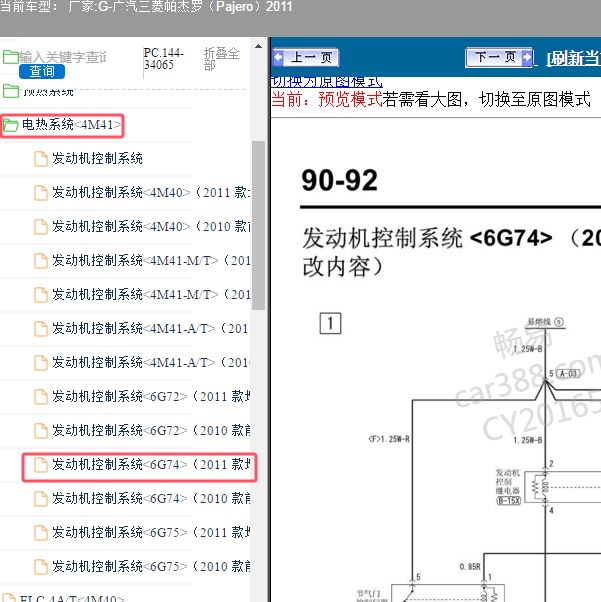Open 发动机控制系统<4M40> 2011 款 entry
Screen dimensions: 601x602
[x=151, y=192]
